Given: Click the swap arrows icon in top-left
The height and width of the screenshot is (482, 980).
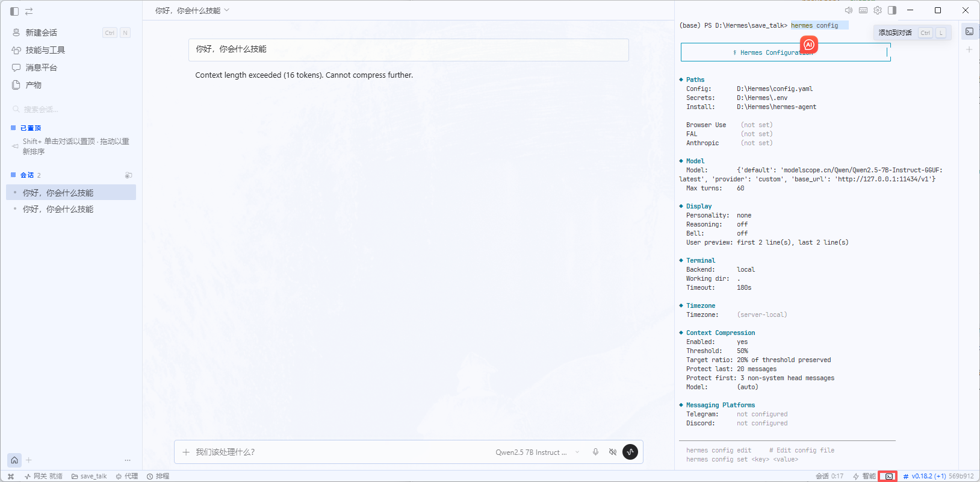Looking at the screenshot, I should (x=29, y=11).
